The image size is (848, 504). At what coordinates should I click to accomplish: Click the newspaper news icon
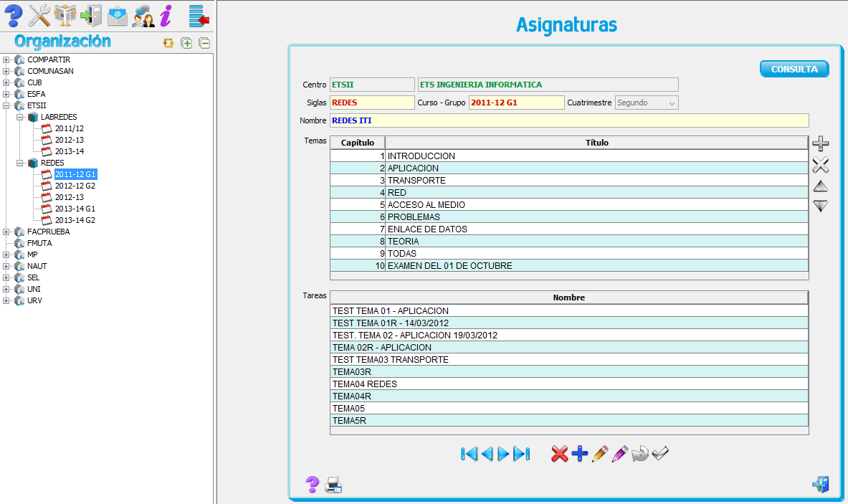[65, 14]
